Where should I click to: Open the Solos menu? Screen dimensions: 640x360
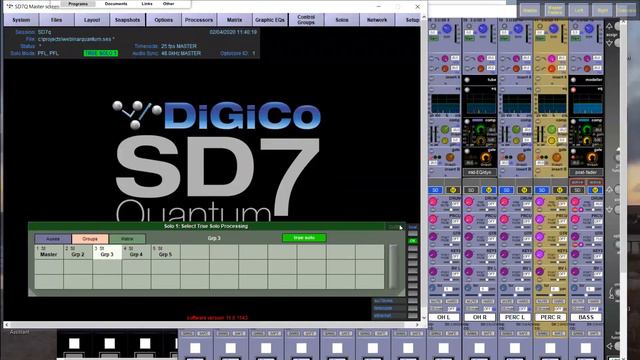tap(342, 20)
